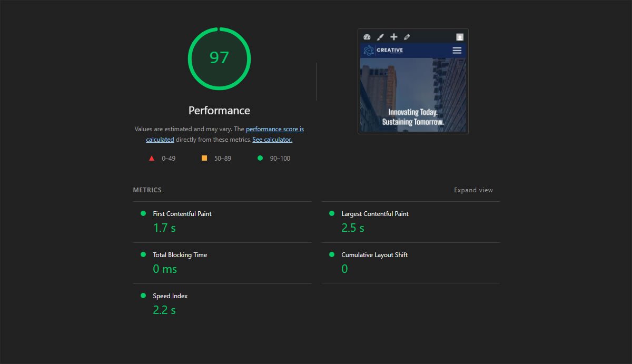Click the 0 ms Total Blocking Time value
Screen dimensions: 632x364
(x=165, y=269)
